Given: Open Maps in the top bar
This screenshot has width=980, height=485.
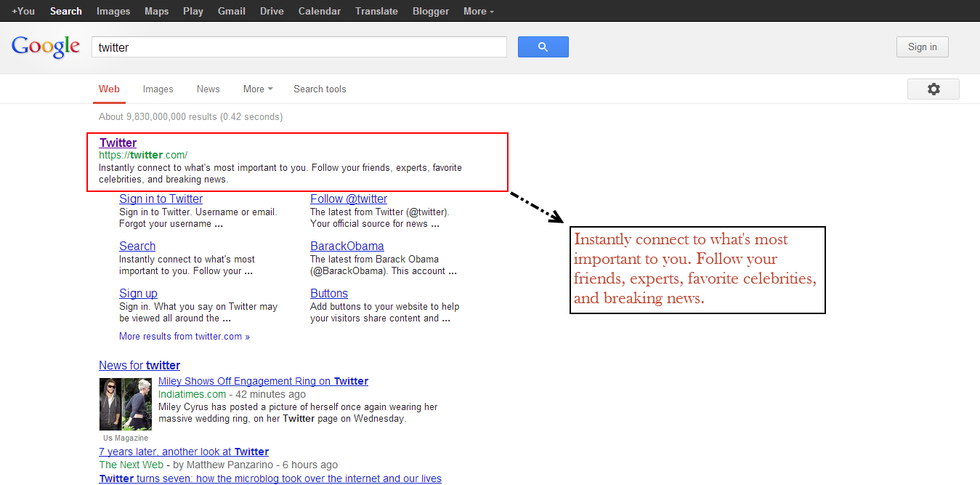Looking at the screenshot, I should (156, 11).
